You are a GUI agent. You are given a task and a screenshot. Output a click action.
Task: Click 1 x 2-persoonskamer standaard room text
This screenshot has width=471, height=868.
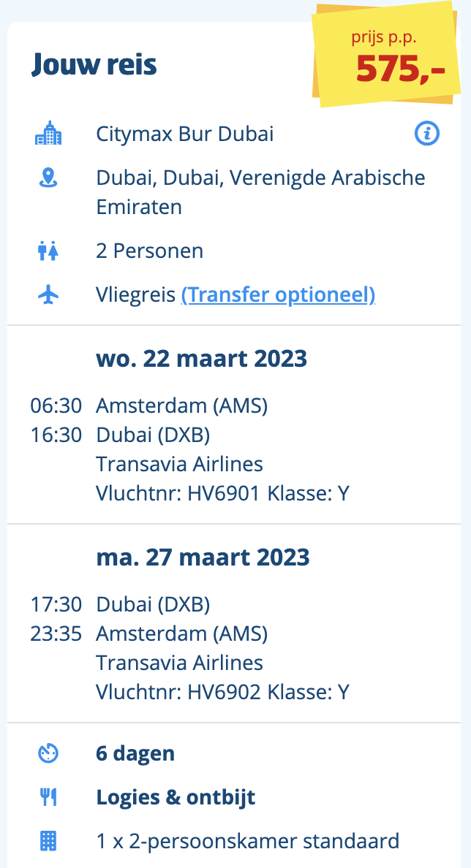248,842
